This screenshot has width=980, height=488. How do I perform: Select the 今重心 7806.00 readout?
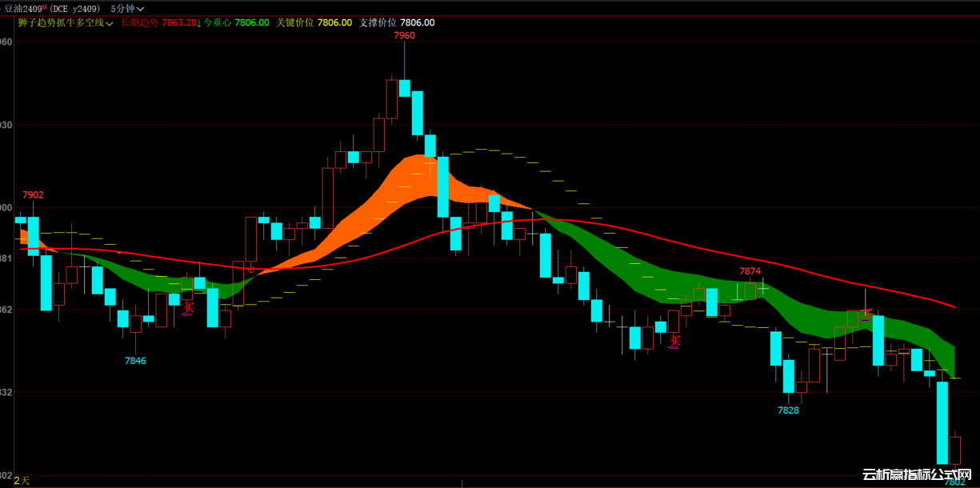(236, 22)
